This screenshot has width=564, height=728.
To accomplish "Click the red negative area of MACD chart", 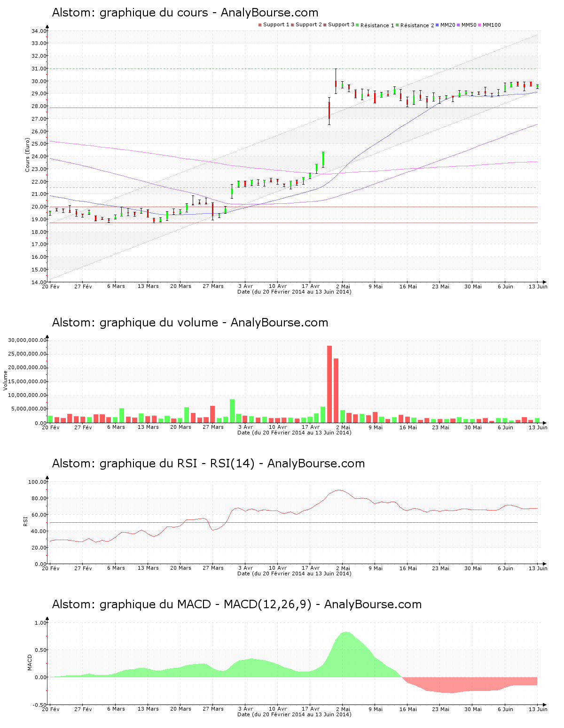I will tap(470, 684).
